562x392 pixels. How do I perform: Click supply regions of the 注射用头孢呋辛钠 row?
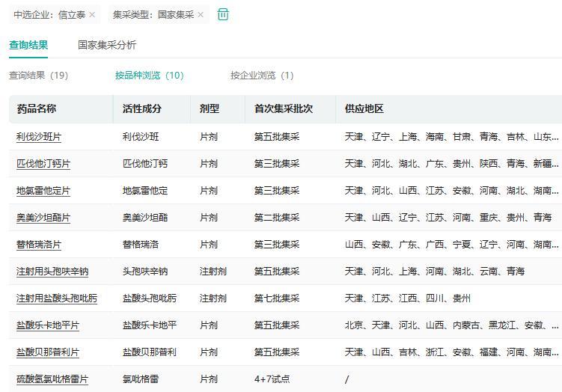point(435,272)
